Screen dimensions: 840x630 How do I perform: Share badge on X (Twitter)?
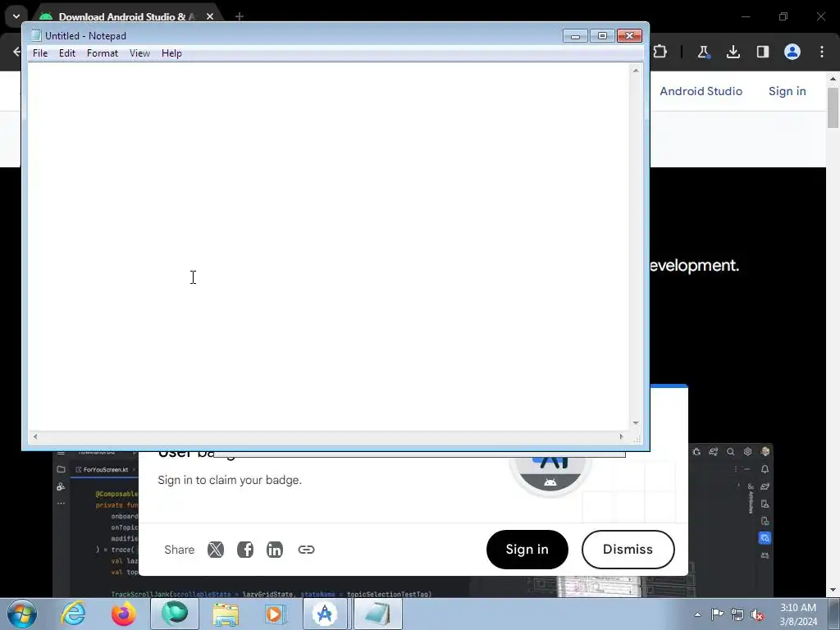click(x=216, y=550)
